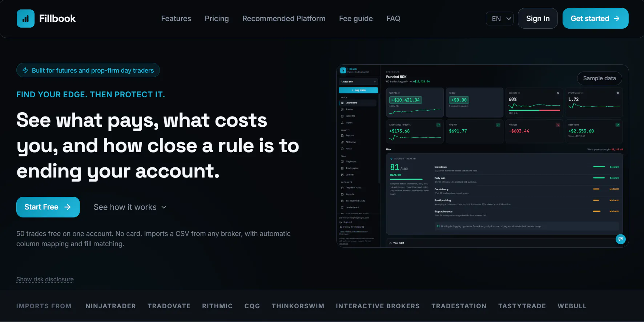Click the Net P&L sparkline chart
Image resolution: width=644 pixels, height=322 pixels.
click(x=415, y=111)
